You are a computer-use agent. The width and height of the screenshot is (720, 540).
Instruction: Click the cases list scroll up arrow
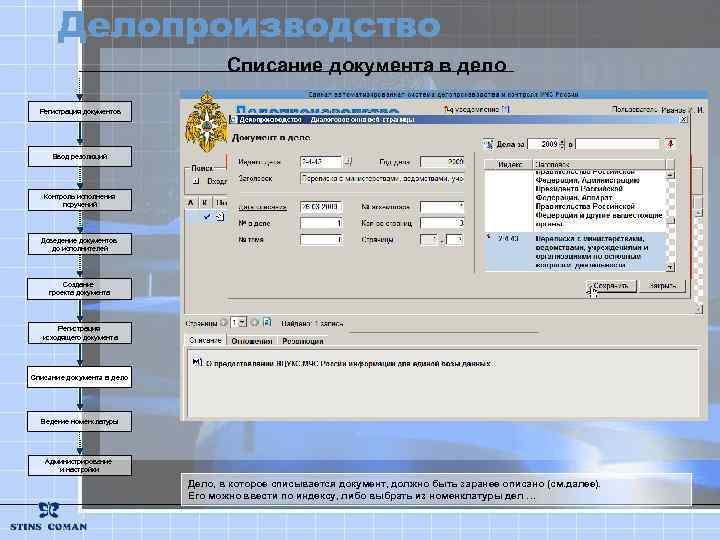click(670, 175)
